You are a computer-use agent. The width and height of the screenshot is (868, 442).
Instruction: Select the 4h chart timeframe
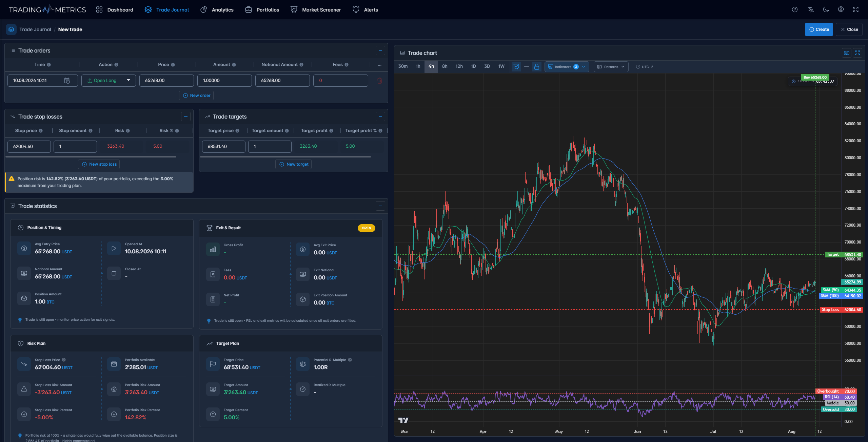coord(431,66)
